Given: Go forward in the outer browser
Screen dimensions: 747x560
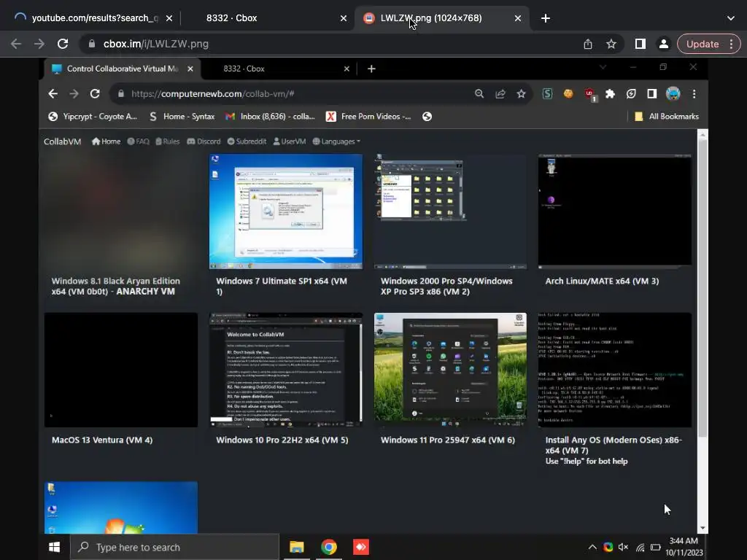Looking at the screenshot, I should [39, 44].
